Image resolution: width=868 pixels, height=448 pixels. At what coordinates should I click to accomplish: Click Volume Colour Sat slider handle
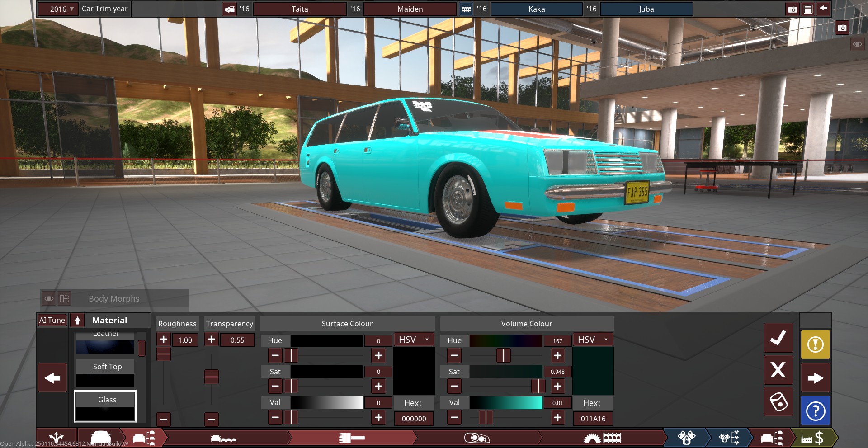tap(538, 387)
